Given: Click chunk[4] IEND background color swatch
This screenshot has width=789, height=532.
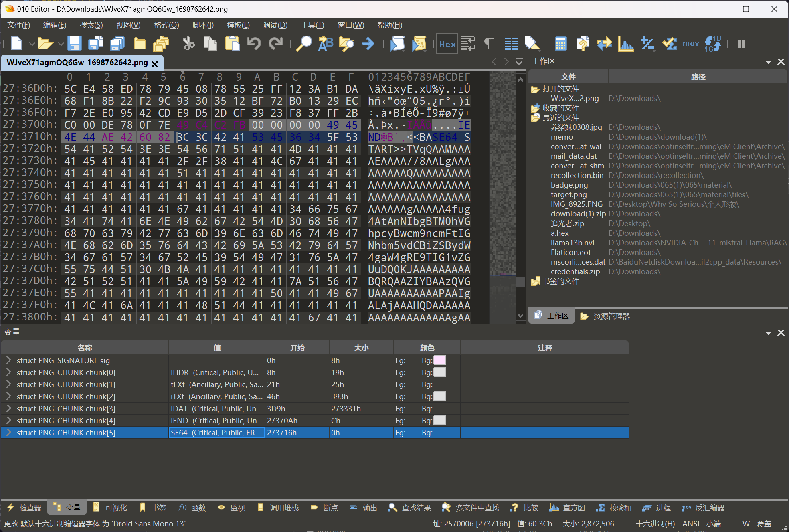Looking at the screenshot, I should pos(440,421).
